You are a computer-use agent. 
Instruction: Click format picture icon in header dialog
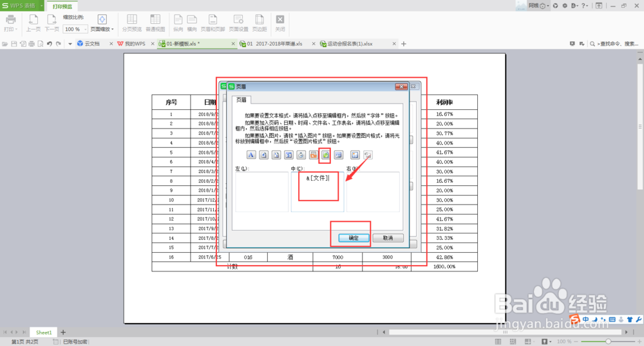(x=368, y=154)
